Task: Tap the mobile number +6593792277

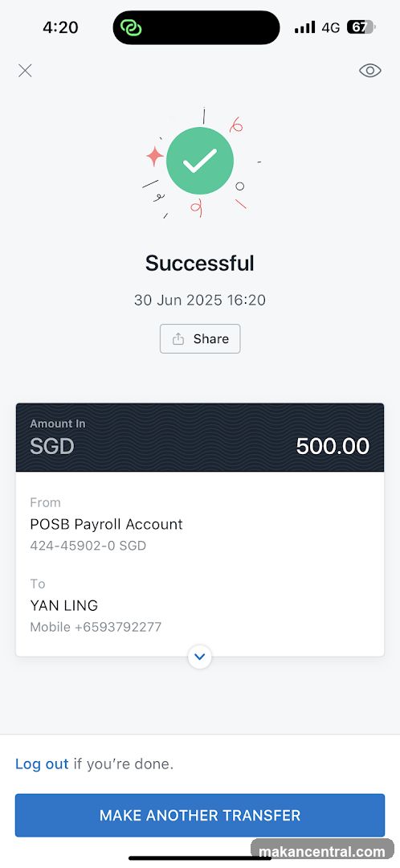Action: coord(96,627)
